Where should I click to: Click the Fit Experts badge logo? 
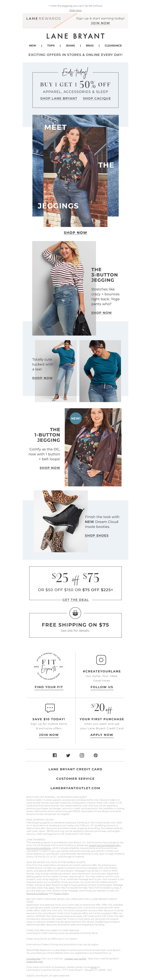[49, 666]
